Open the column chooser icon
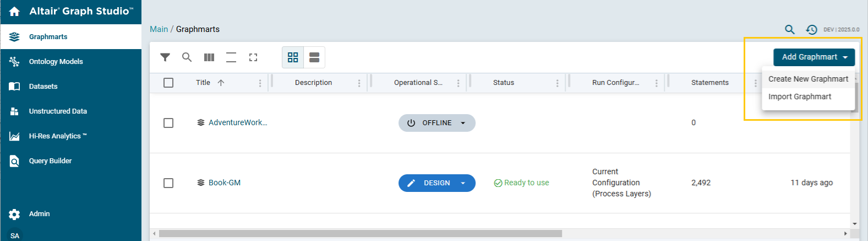 coord(209,57)
